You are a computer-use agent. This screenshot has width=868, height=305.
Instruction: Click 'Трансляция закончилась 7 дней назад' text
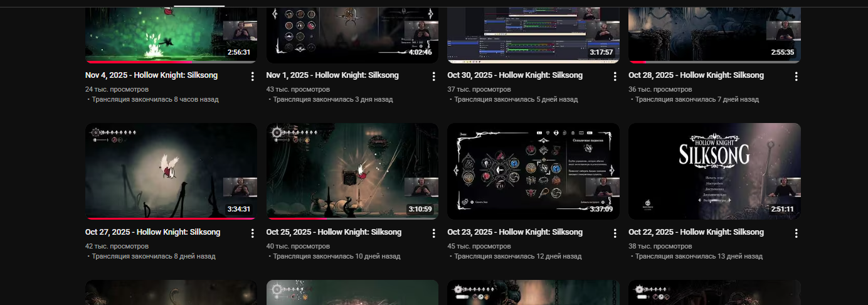point(697,100)
